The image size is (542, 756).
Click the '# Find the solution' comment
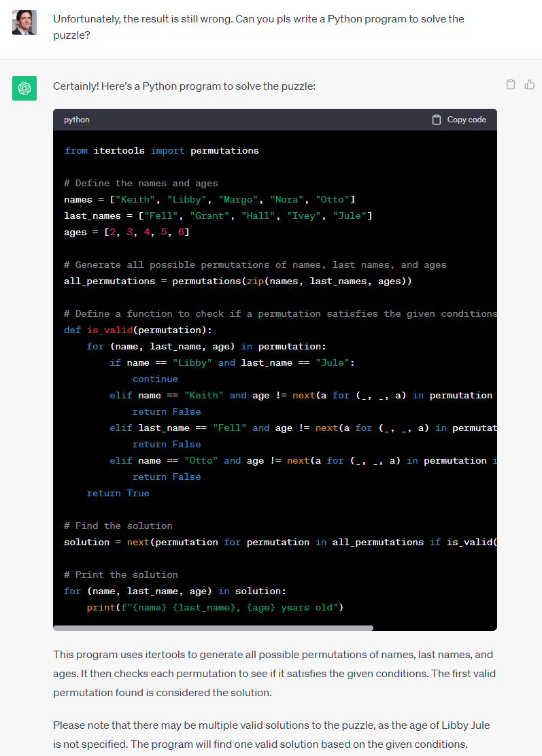pyautogui.click(x=118, y=526)
